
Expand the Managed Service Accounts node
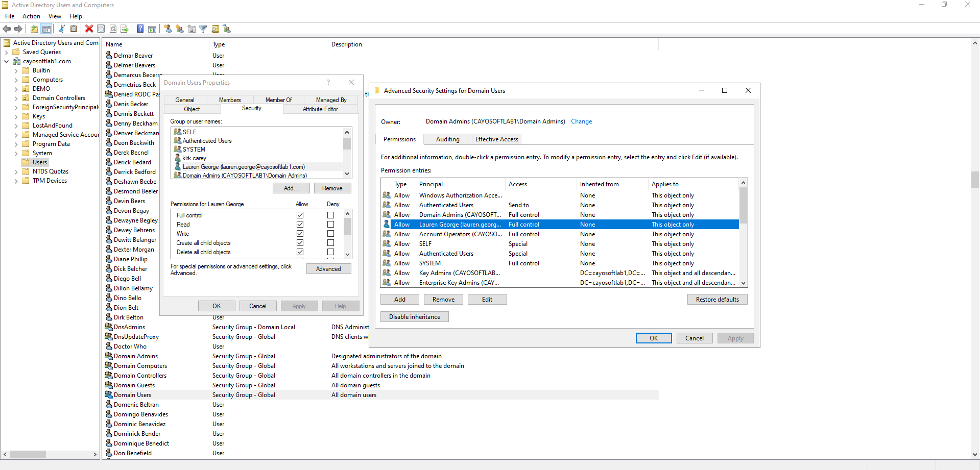pos(16,135)
